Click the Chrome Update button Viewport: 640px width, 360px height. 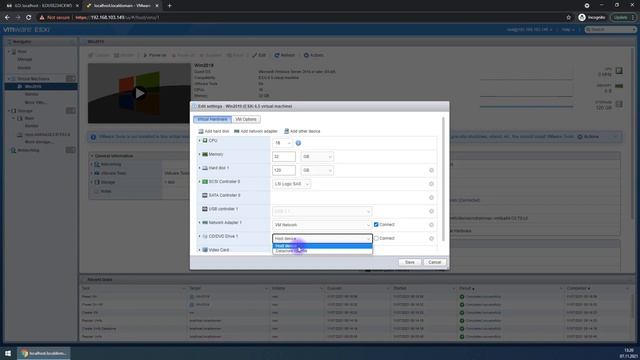(623, 18)
